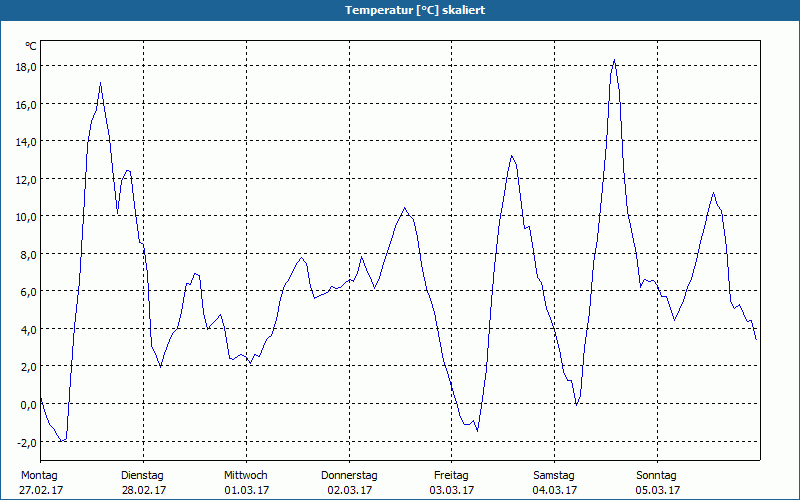Click the Monday minimum at -2°C
800x500 pixels.
(x=61, y=441)
